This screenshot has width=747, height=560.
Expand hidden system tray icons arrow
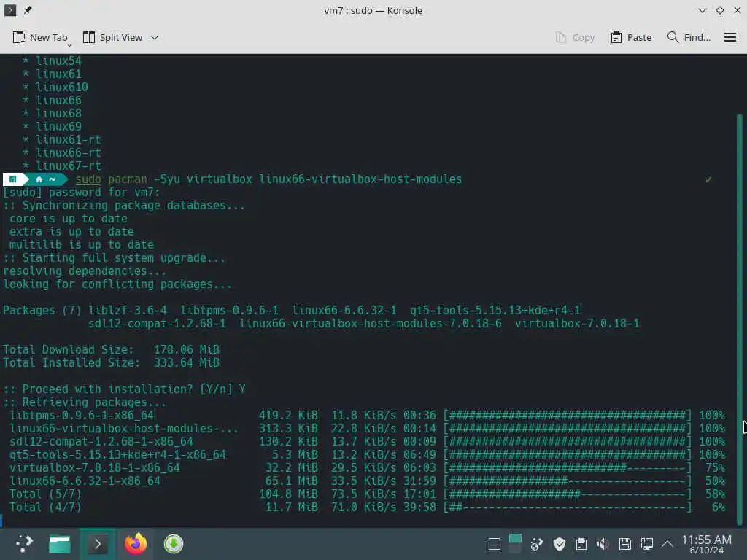click(667, 544)
